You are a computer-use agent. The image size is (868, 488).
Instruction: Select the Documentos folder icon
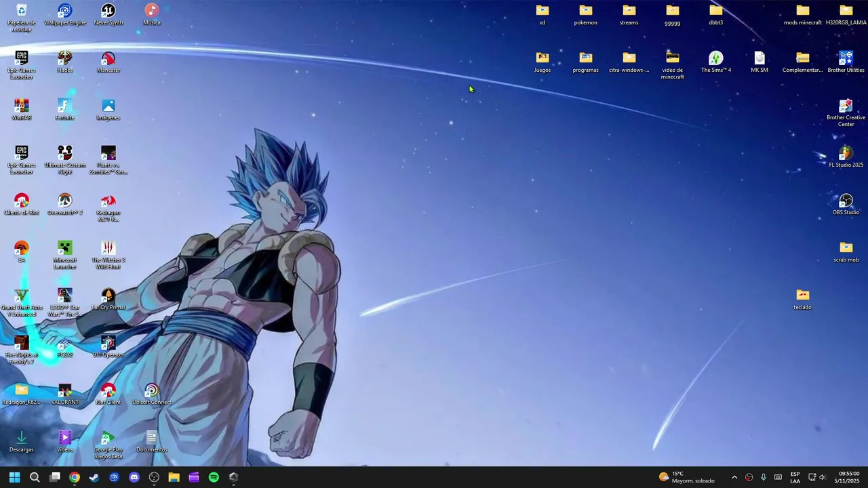coord(152,442)
